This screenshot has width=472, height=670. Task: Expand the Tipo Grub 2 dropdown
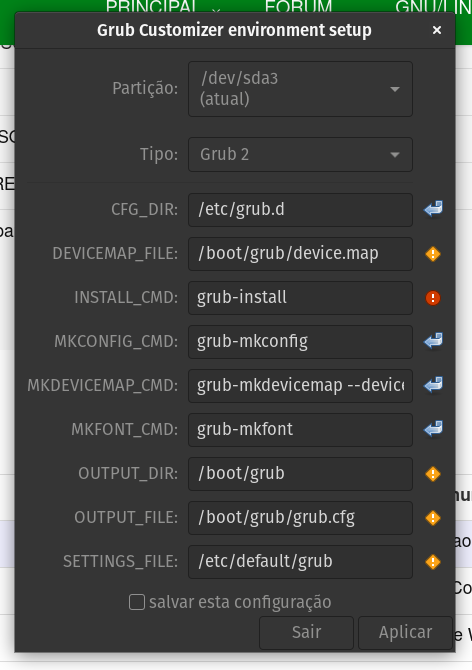[300, 154]
